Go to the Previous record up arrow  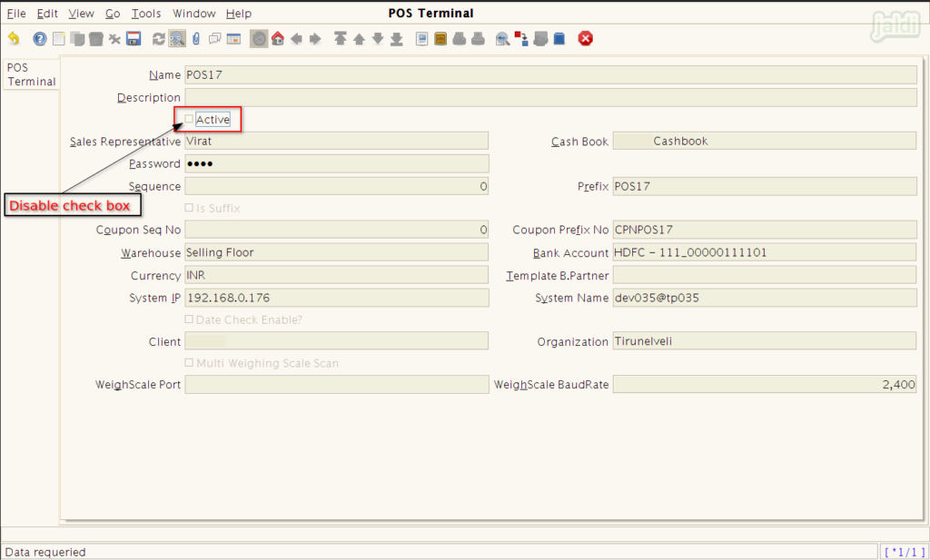click(359, 39)
